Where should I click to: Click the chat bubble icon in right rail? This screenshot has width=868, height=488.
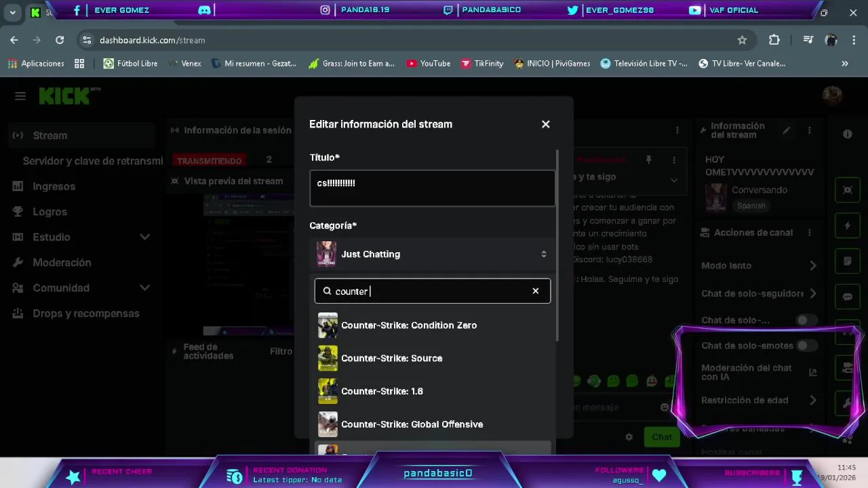[848, 297]
